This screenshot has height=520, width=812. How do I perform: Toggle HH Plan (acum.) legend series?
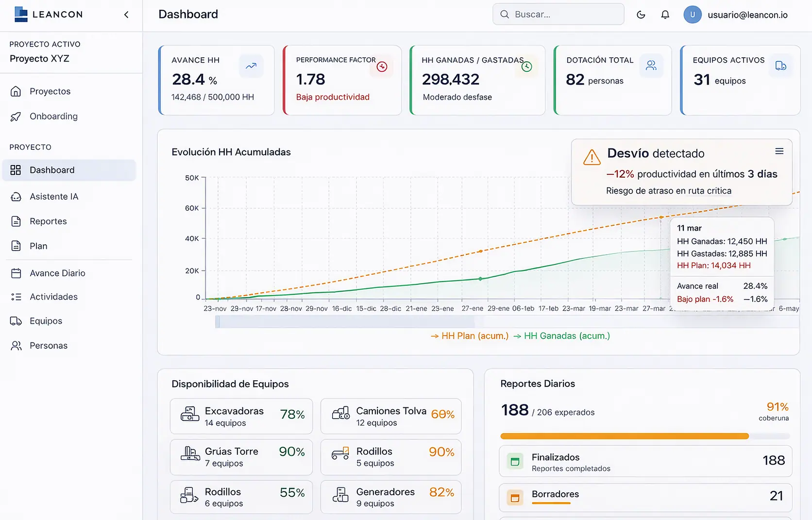click(x=470, y=336)
